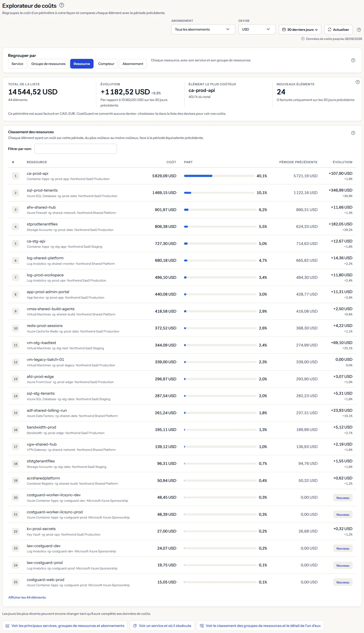Switch grouping to Compteur
The image size is (364, 633).
(106, 64)
